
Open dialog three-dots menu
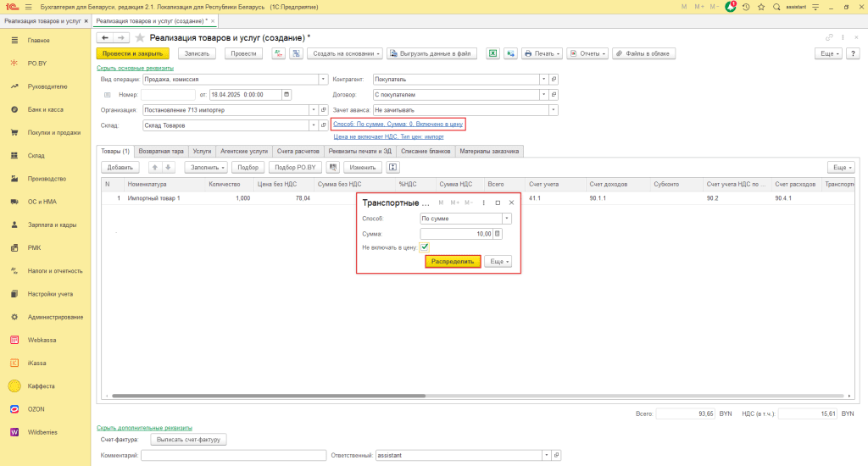coord(483,202)
